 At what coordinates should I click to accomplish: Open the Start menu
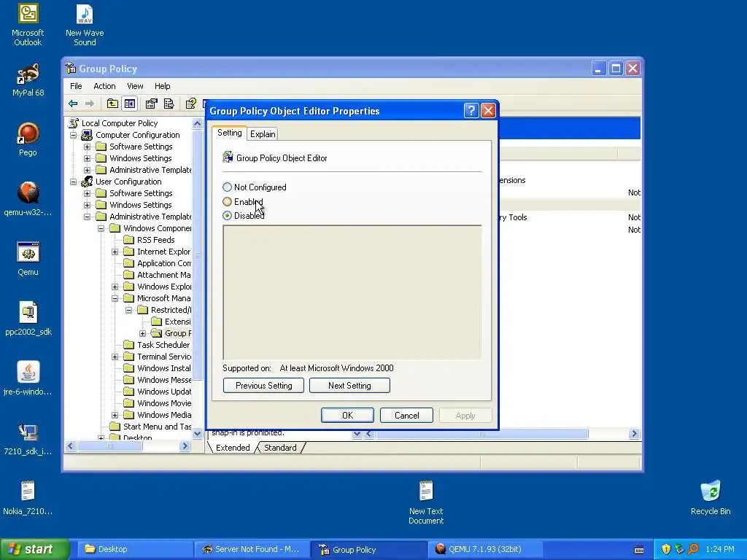[x=34, y=549]
